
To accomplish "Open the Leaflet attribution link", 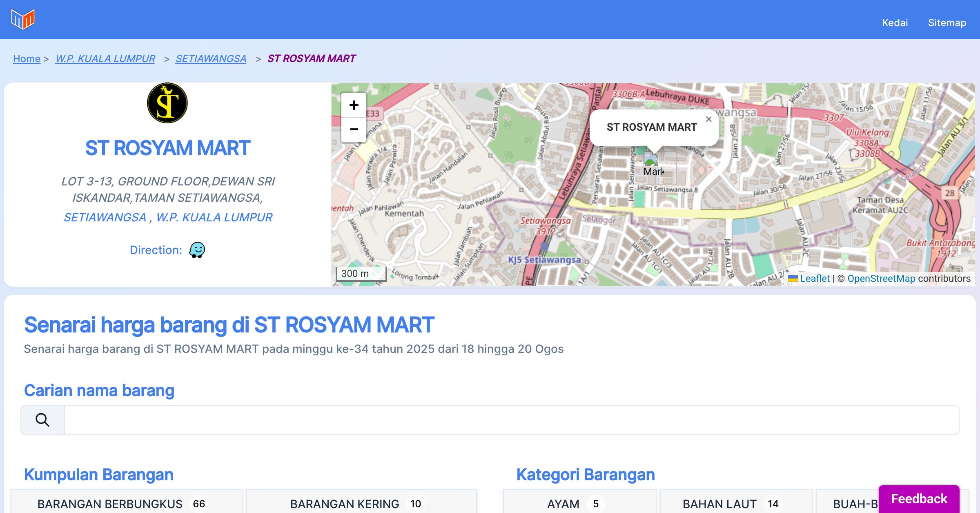I will tap(815, 279).
